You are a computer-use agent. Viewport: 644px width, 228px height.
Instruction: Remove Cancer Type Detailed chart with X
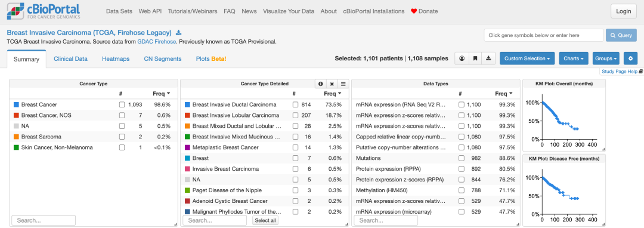[x=332, y=84]
